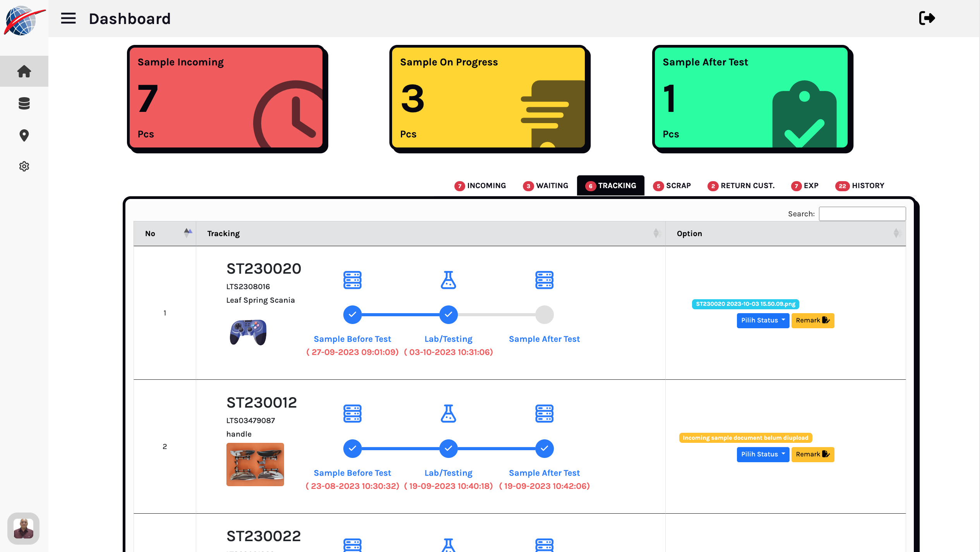Image resolution: width=980 pixels, height=552 pixels.
Task: Select the TRACKING tab
Action: (x=610, y=186)
